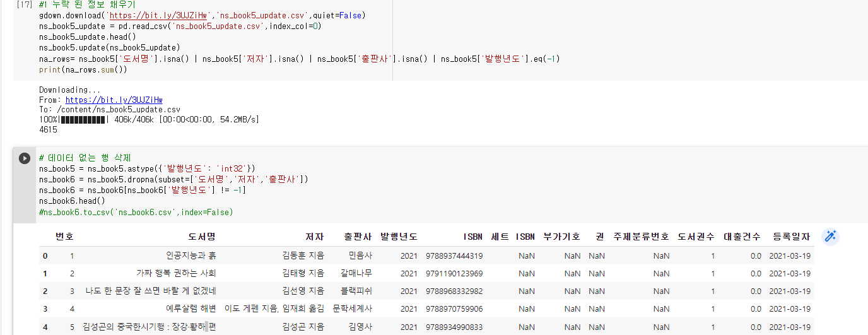Click the '부가기호' column header
Viewport: 868px width, 335px height.
[x=561, y=237]
